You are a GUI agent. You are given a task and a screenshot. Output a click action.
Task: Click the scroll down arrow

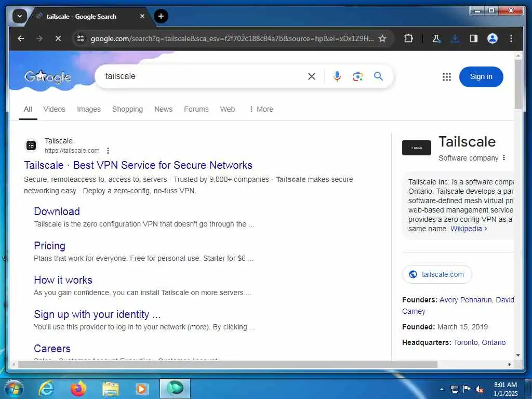[518, 355]
